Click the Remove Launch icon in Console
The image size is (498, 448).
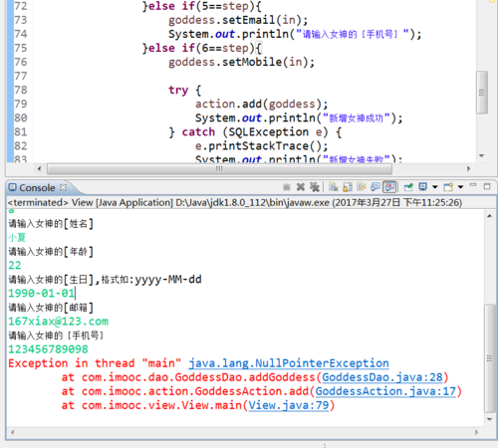click(x=301, y=187)
